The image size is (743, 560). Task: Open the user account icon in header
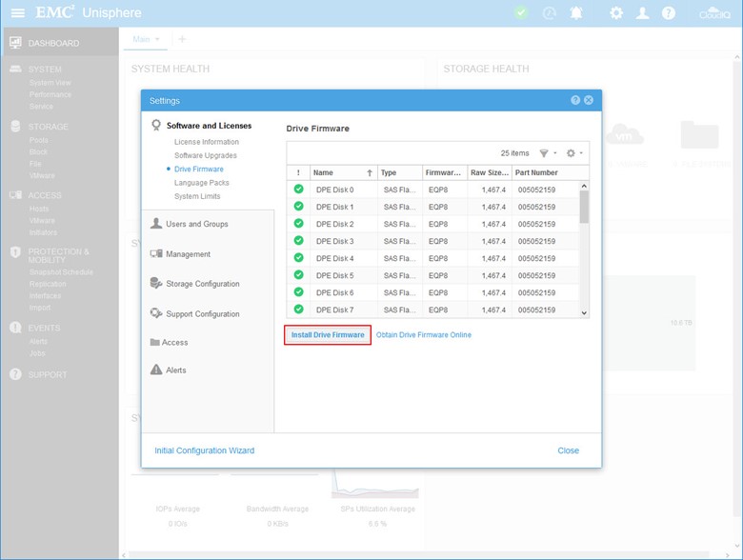click(x=643, y=12)
